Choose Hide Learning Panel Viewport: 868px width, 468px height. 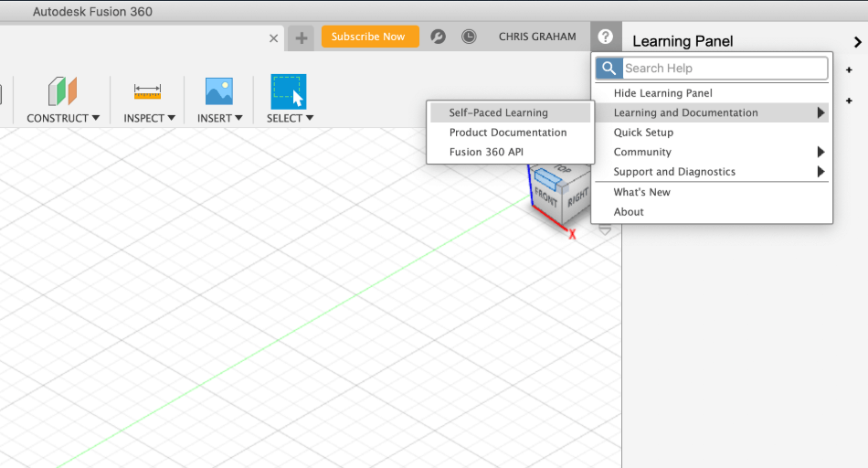[712, 93]
